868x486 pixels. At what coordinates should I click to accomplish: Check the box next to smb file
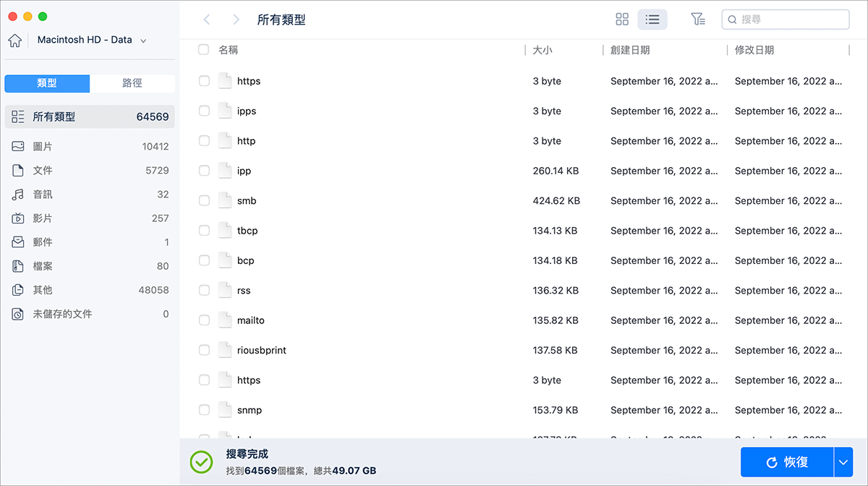204,201
